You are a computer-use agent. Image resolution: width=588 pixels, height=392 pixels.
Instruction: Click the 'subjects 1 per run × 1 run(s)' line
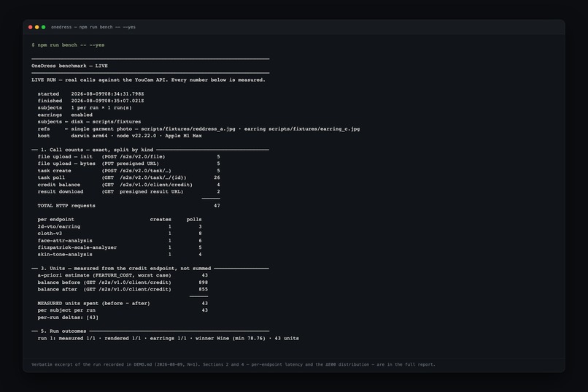(x=85, y=108)
